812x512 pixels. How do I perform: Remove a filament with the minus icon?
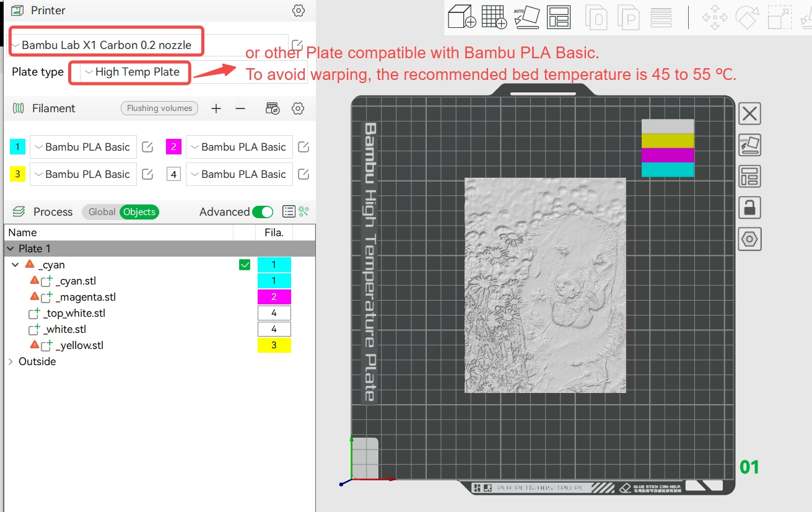tap(240, 108)
